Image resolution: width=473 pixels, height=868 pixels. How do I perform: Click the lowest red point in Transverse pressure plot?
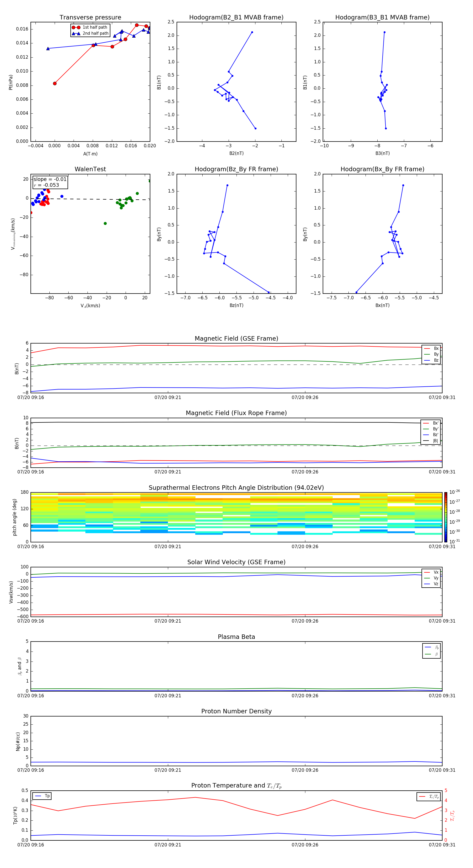tap(55, 84)
